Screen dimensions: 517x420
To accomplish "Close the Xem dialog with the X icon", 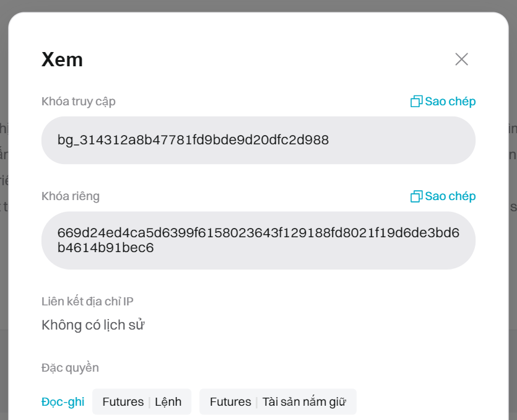I will click(461, 59).
